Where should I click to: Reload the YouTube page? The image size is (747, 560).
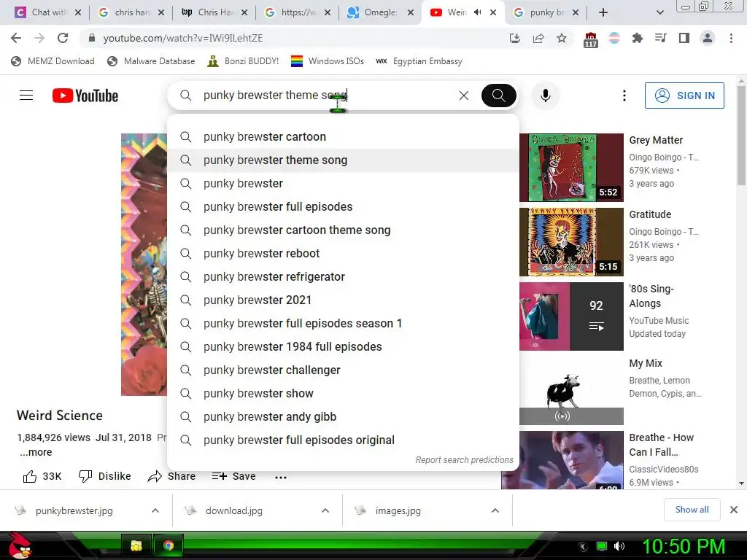coord(63,38)
